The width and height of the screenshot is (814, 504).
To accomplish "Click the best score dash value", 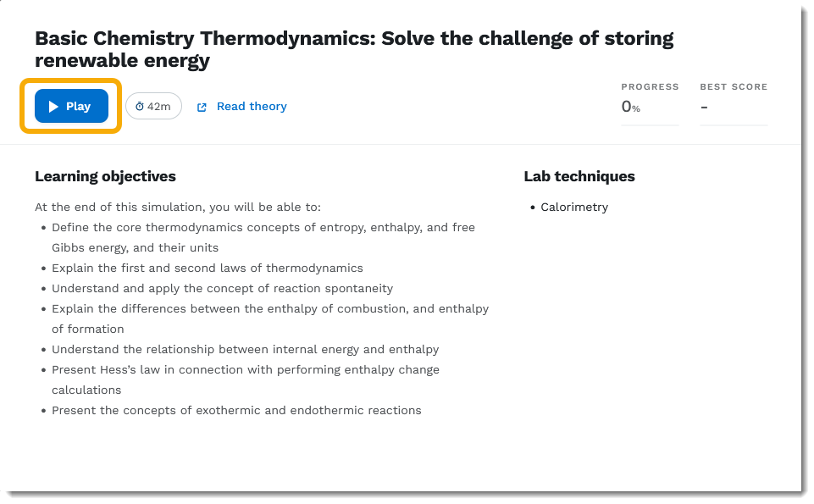I will [x=704, y=107].
